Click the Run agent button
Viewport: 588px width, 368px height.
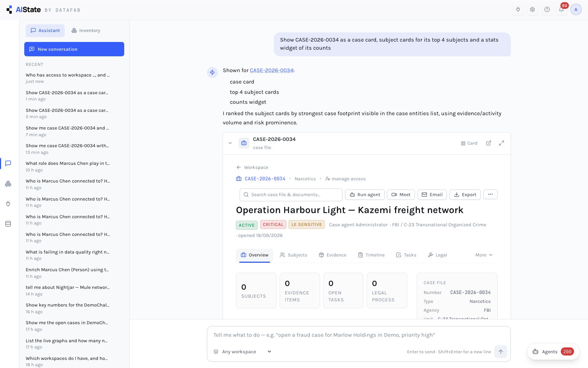tap(365, 195)
